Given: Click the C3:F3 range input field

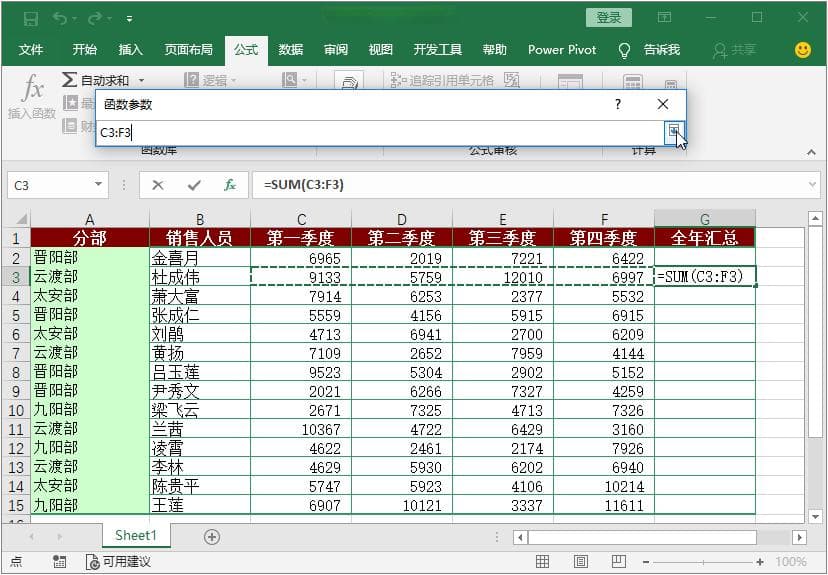Looking at the screenshot, I should pyautogui.click(x=380, y=132).
